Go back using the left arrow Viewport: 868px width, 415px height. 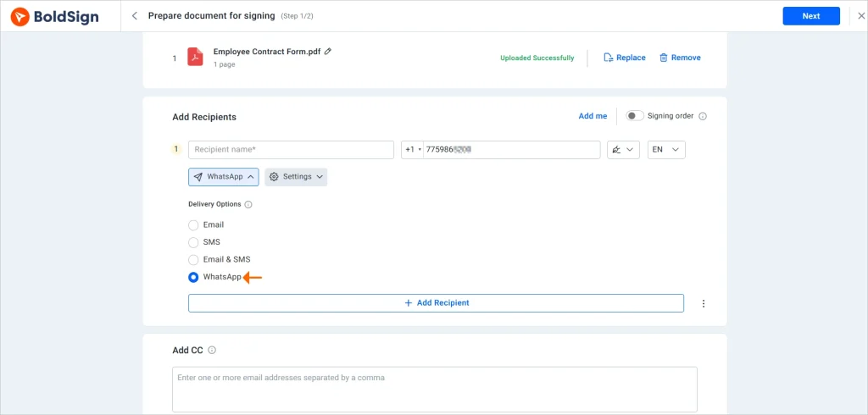pos(135,16)
